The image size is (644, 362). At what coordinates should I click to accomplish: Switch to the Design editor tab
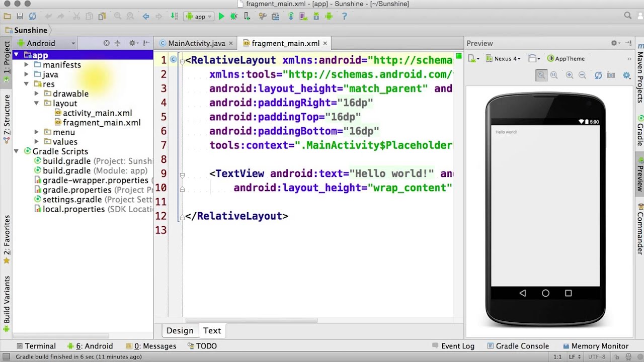(180, 330)
